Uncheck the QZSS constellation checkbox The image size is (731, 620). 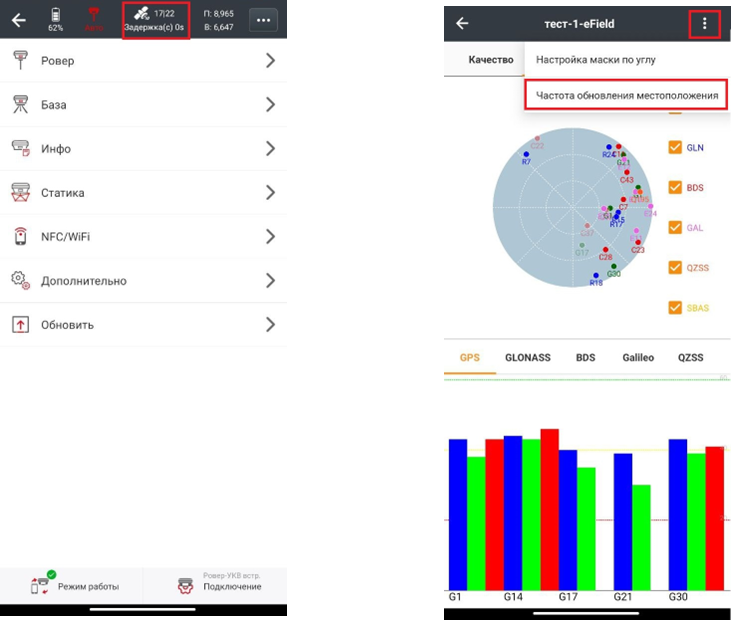pyautogui.click(x=675, y=268)
